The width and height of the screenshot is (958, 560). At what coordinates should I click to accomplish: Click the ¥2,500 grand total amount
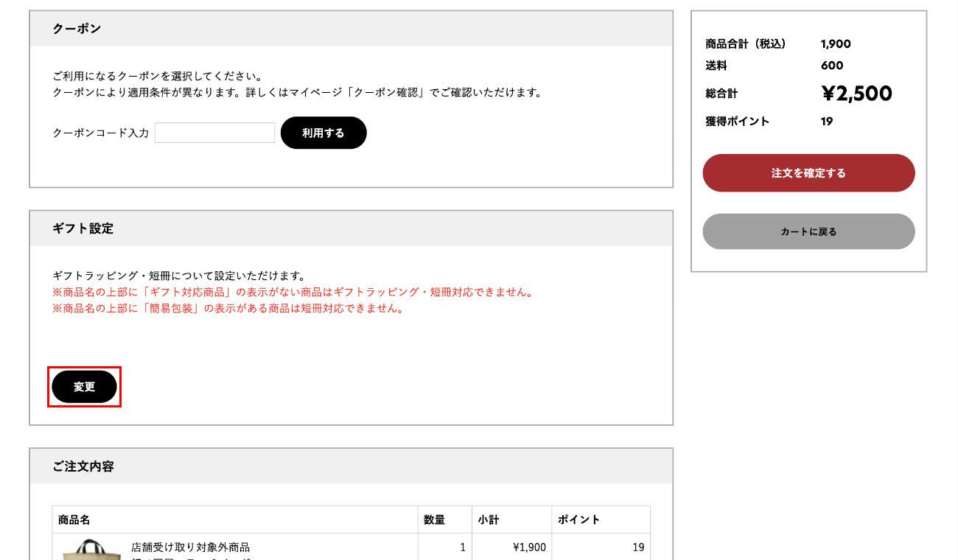(856, 94)
